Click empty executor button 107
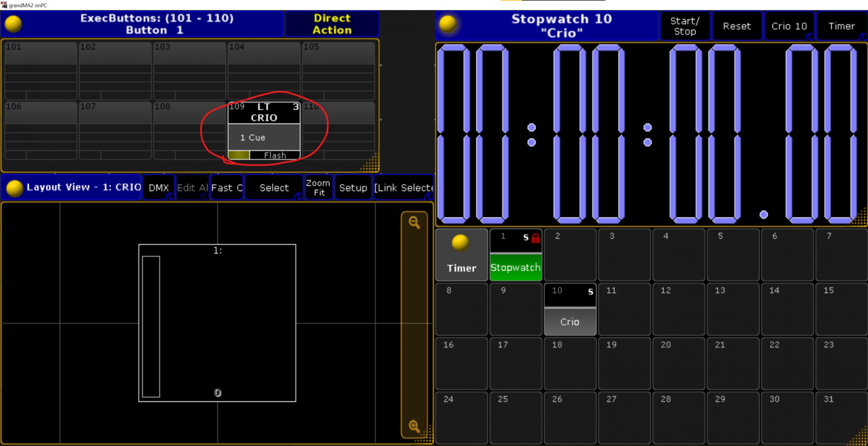The width and height of the screenshot is (868, 446). [x=115, y=131]
